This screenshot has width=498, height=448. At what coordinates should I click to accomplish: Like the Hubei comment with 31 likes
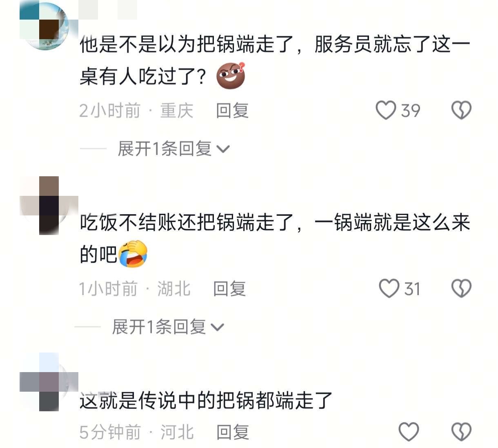click(x=389, y=288)
